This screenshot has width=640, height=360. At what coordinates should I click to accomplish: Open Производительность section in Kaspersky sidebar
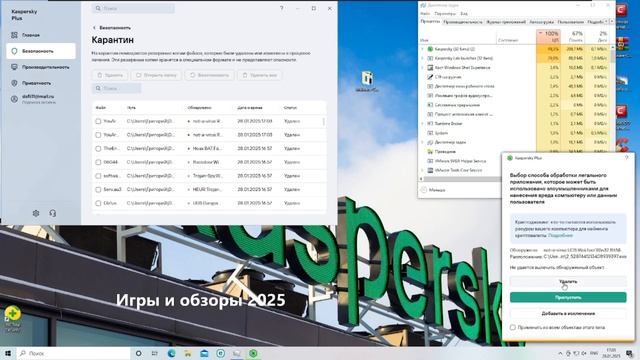point(41,67)
